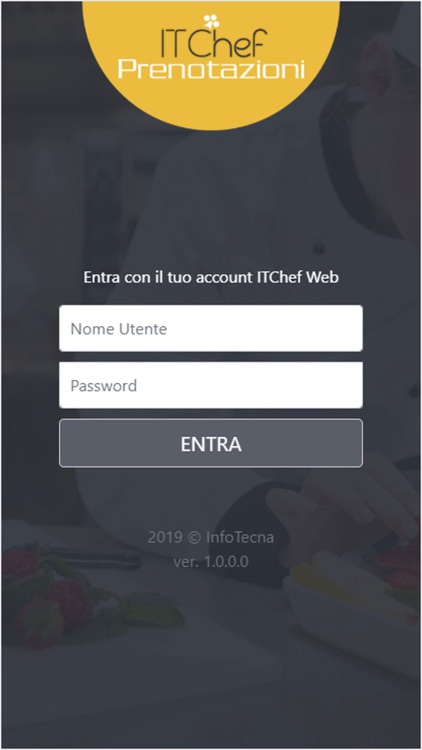422x750 pixels.
Task: Click the 'ITChef Web' words in the heading
Action: coord(298,277)
